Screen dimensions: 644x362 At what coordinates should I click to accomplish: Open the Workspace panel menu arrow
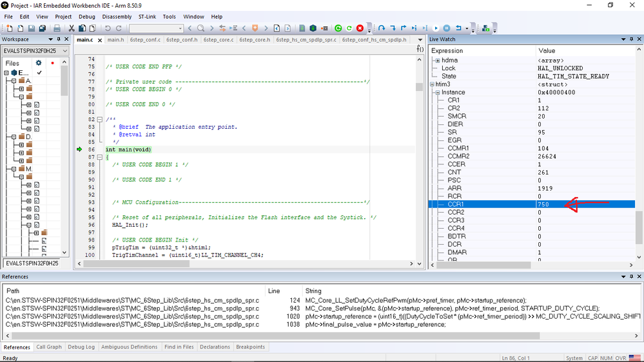pos(50,39)
